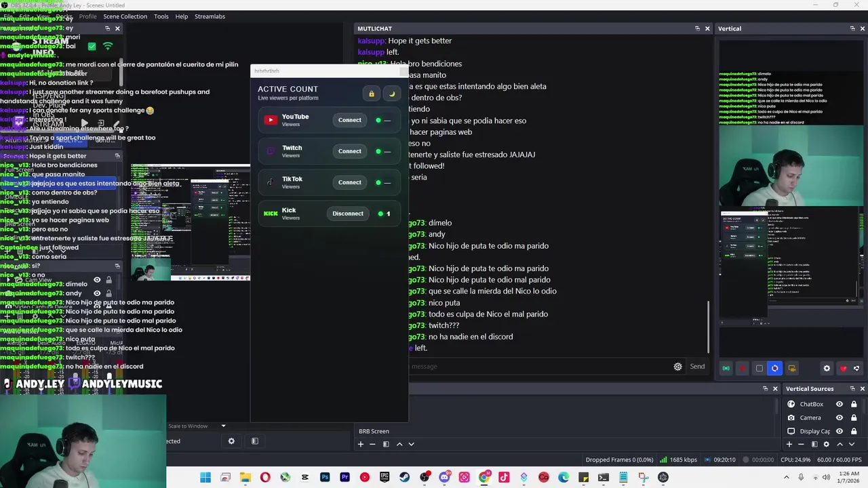This screenshot has width=868, height=488.
Task: Open the Help menu
Action: [x=182, y=16]
